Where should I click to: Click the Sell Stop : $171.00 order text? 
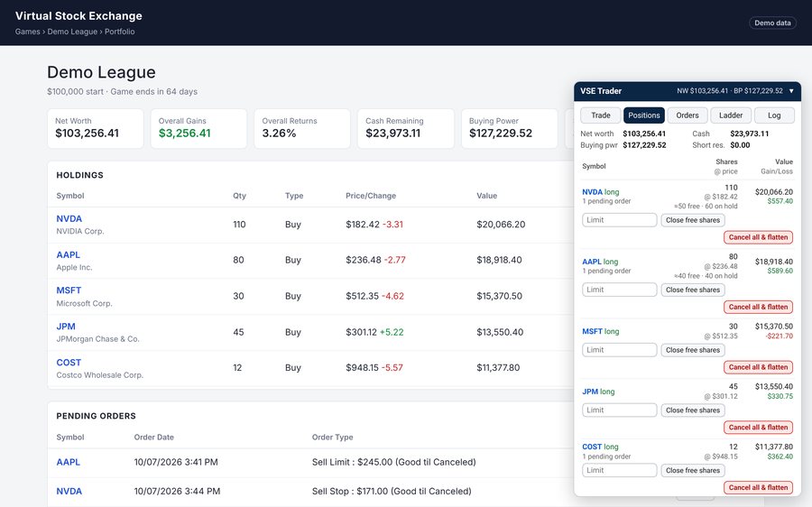[x=392, y=491]
